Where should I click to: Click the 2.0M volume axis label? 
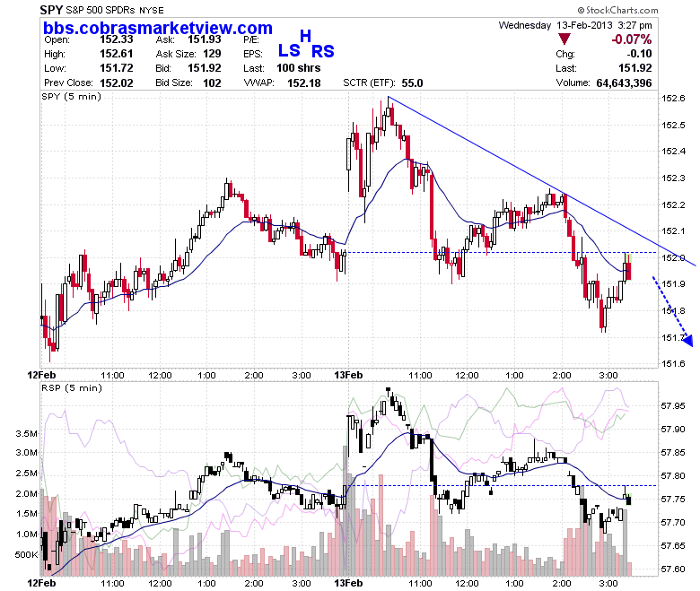coord(27,494)
